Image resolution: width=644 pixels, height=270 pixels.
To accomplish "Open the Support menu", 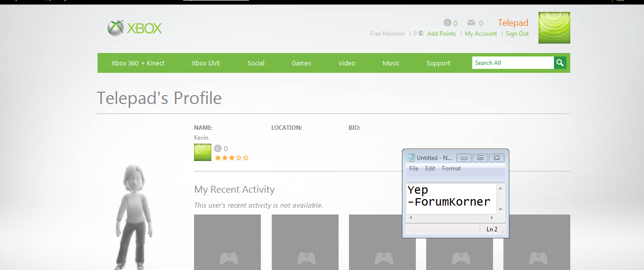I will (438, 63).
